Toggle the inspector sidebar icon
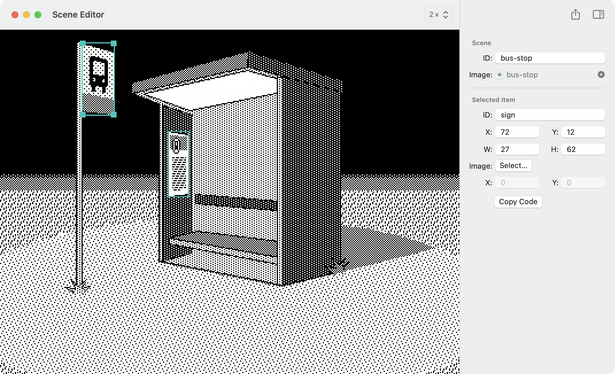 click(598, 15)
